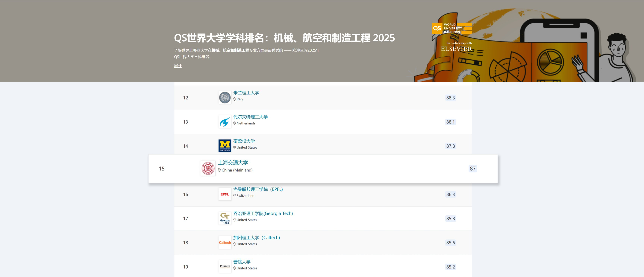
Task: Open 乔治亚理工学院 (Georgia Tech) link
Action: point(263,213)
